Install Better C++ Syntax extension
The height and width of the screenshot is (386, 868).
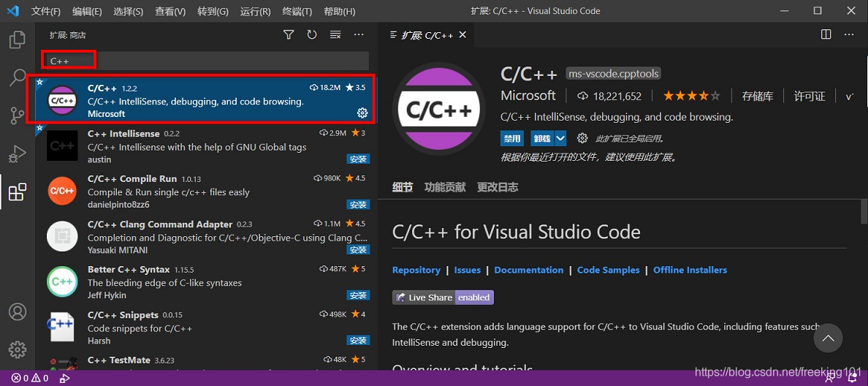coord(358,295)
